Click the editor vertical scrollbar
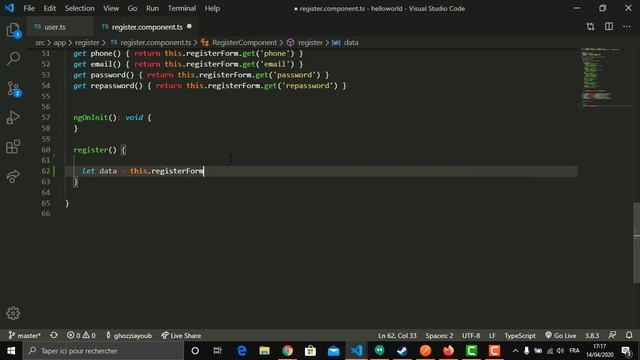The image size is (640, 360). (x=636, y=242)
